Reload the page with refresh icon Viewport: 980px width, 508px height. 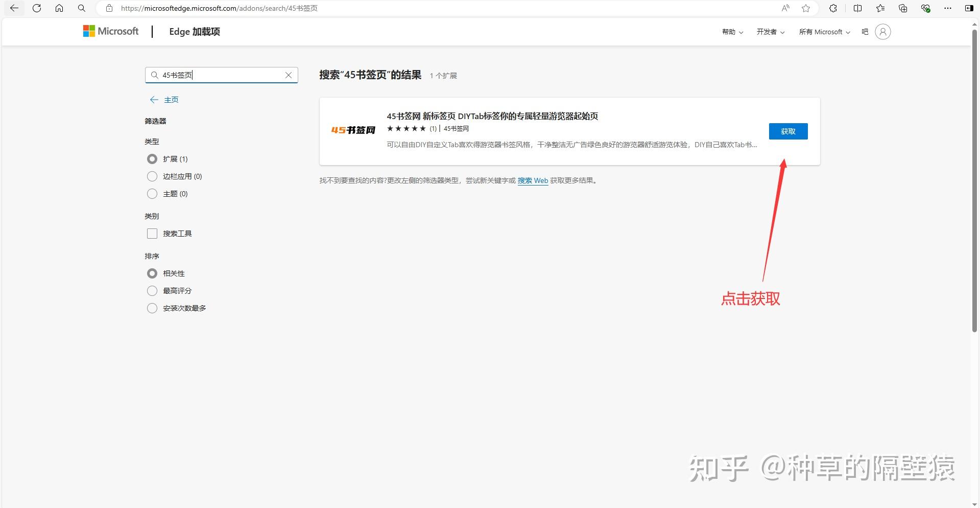click(37, 8)
